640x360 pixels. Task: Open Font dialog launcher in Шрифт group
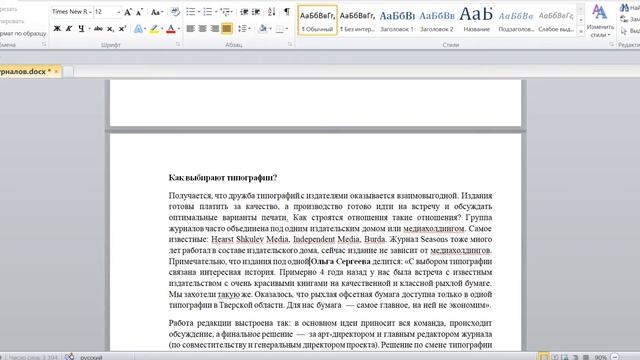click(178, 44)
